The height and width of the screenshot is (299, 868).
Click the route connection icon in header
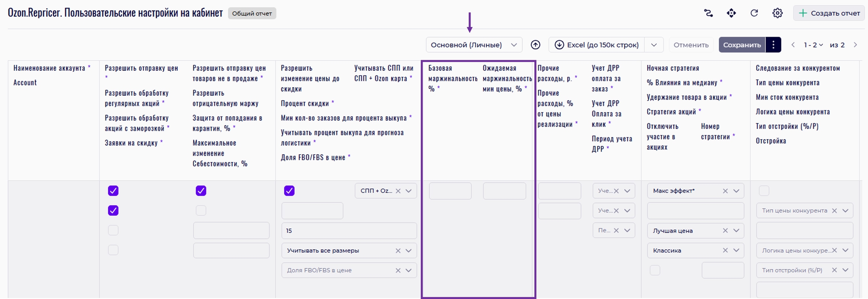[708, 13]
